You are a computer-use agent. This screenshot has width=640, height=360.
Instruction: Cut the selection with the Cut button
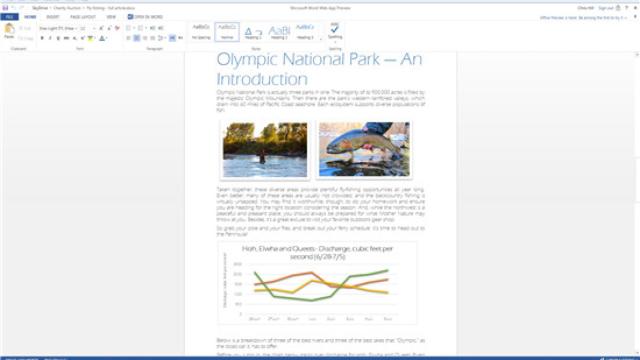pos(25,28)
